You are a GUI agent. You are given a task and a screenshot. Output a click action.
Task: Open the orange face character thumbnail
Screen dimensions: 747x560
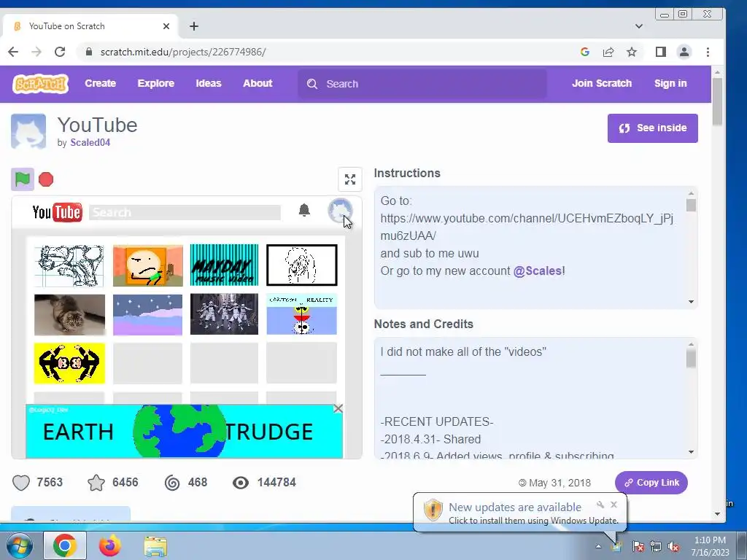click(147, 265)
